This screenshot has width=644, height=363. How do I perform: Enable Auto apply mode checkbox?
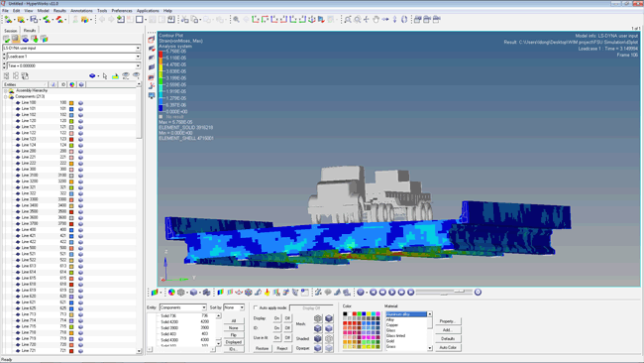click(x=256, y=307)
